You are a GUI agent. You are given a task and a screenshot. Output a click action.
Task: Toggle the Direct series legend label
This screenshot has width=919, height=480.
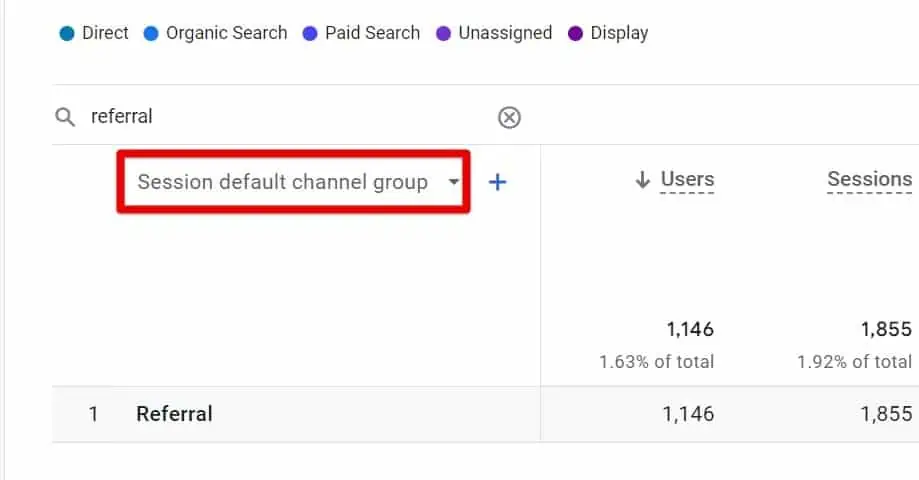[x=105, y=33]
